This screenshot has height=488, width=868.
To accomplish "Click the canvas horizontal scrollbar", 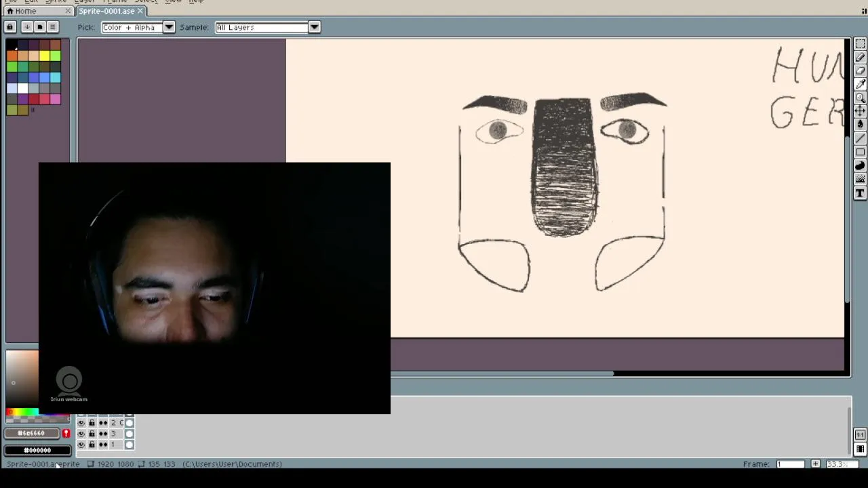I will pyautogui.click(x=502, y=373).
